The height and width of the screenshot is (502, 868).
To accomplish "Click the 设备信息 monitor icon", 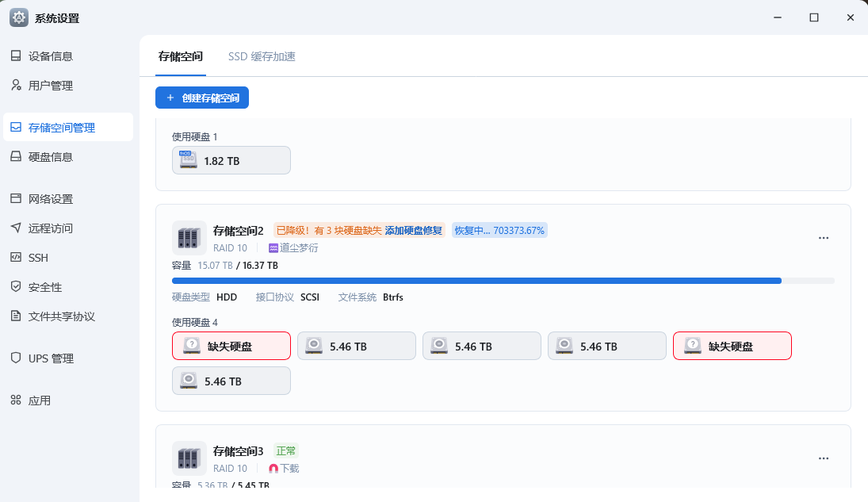I will (16, 56).
